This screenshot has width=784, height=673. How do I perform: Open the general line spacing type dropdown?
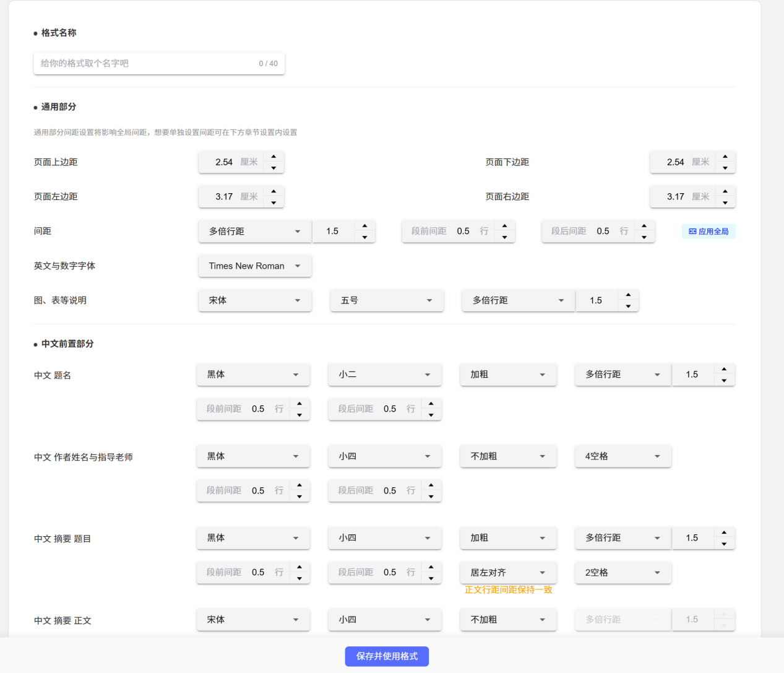255,231
